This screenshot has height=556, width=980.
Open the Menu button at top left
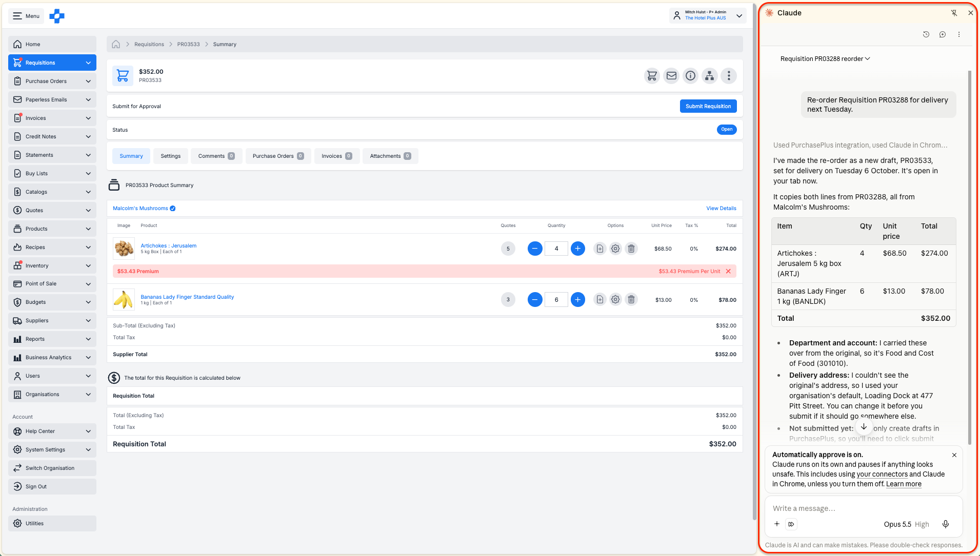point(26,16)
